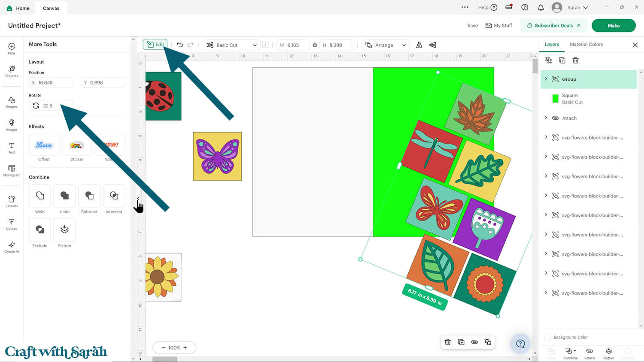Open the Sarah account menu
644x362 pixels.
point(570,7)
